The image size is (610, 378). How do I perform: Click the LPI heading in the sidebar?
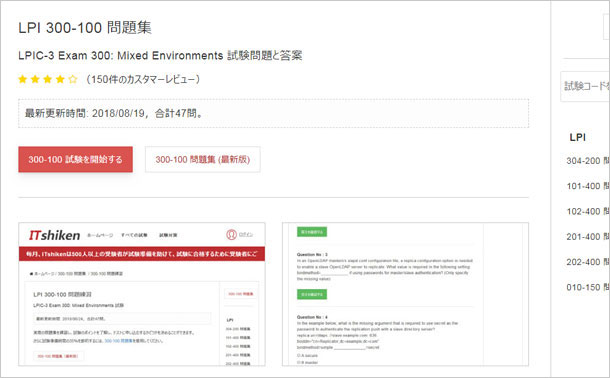click(x=578, y=137)
